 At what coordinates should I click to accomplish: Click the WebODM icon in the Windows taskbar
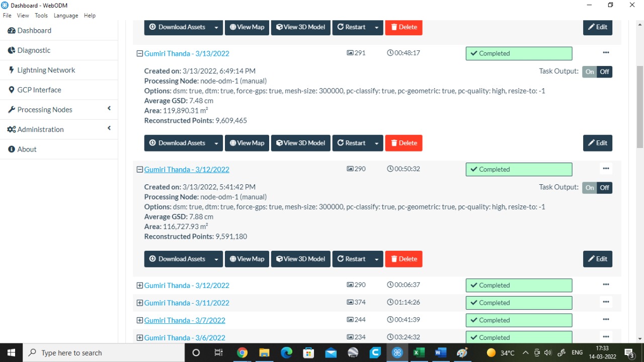[x=397, y=352]
